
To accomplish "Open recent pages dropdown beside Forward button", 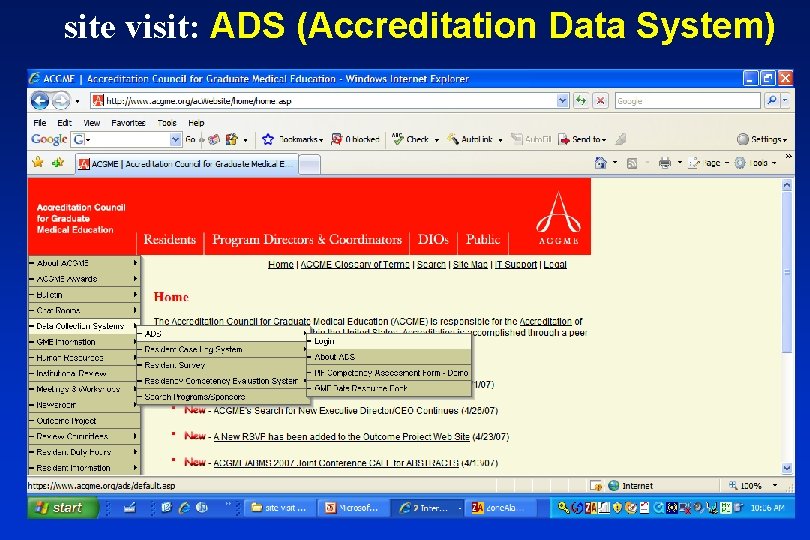I will [77, 101].
